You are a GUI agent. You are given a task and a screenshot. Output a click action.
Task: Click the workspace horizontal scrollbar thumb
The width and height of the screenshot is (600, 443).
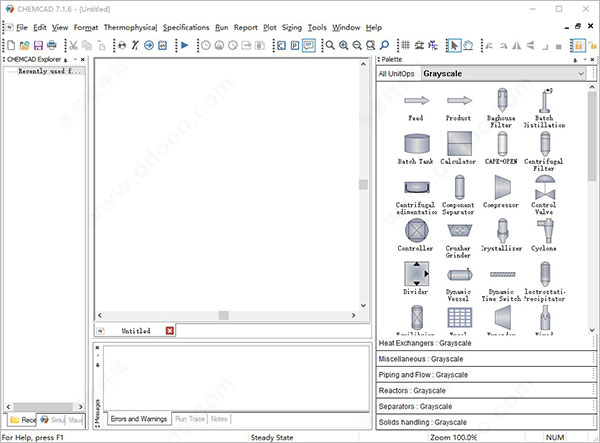224,315
